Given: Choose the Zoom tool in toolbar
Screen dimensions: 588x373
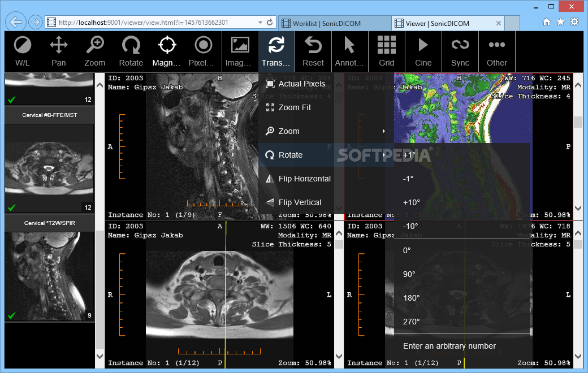Looking at the screenshot, I should (95, 51).
